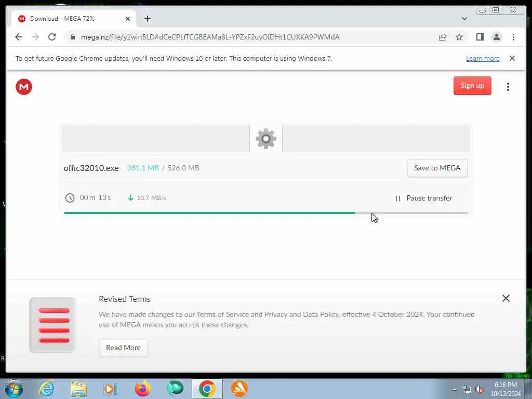
Task: Go back with the browser back arrow
Action: 19,37
